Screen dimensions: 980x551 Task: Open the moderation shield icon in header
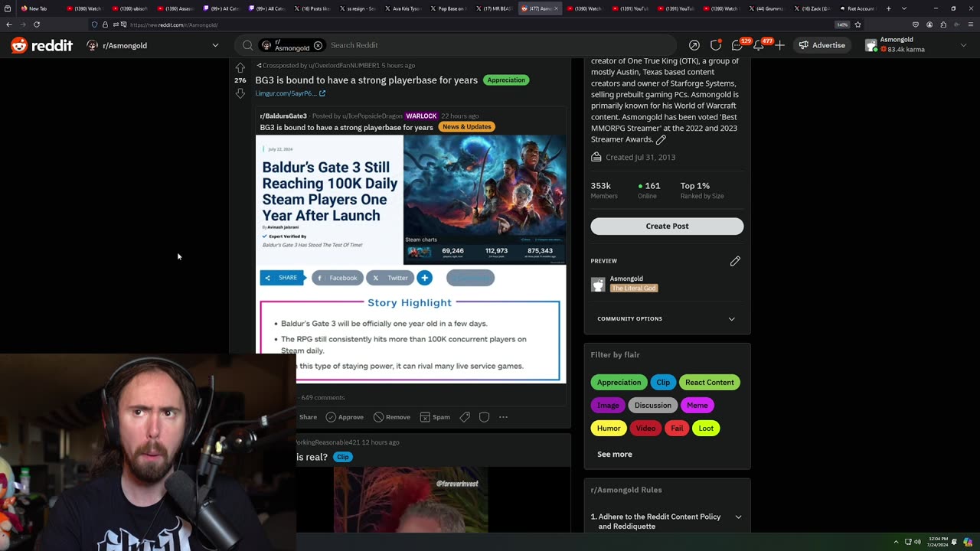tap(716, 45)
